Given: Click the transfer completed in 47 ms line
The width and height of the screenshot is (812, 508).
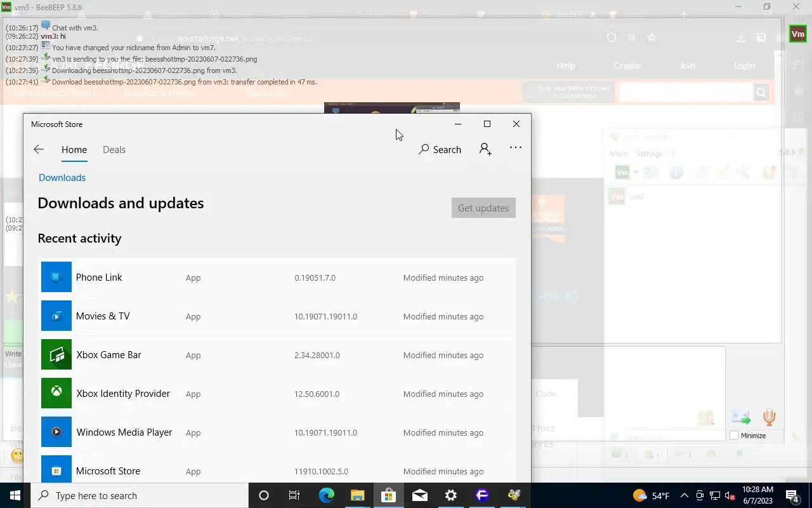Looking at the screenshot, I should click(x=185, y=82).
